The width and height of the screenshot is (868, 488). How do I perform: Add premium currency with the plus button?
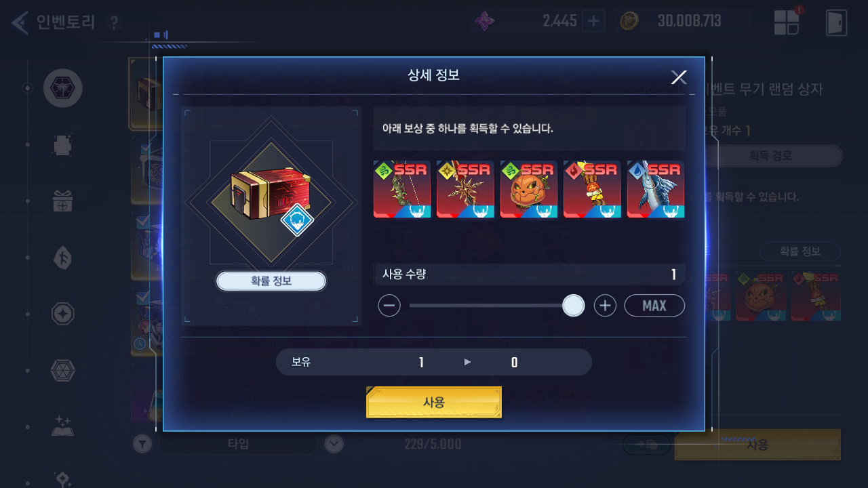[593, 21]
